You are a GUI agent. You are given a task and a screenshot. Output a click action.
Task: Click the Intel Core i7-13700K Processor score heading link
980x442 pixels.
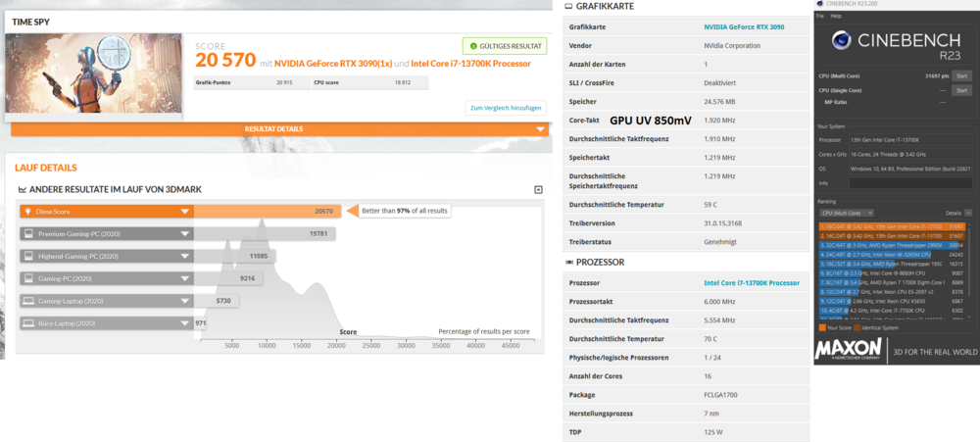pos(471,64)
